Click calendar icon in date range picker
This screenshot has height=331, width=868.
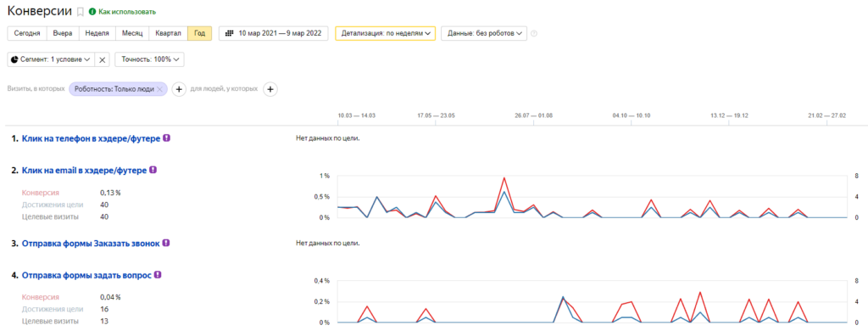coord(229,33)
